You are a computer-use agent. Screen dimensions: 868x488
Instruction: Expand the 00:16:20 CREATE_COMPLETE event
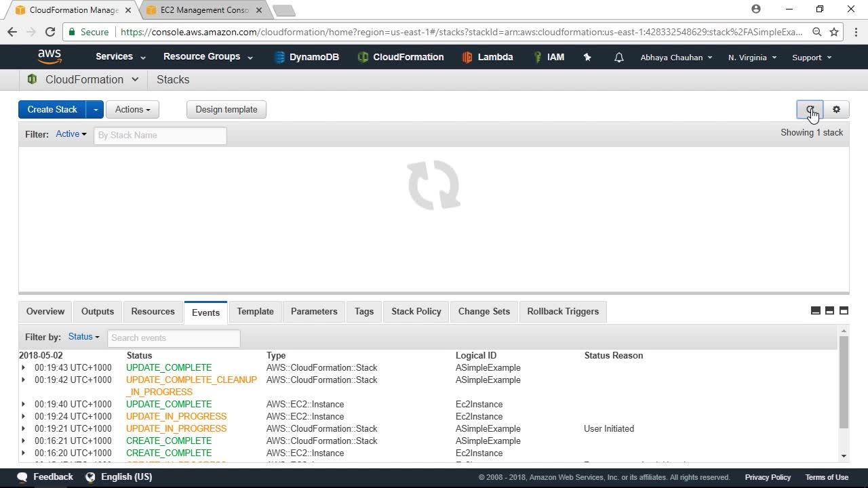pos(23,453)
